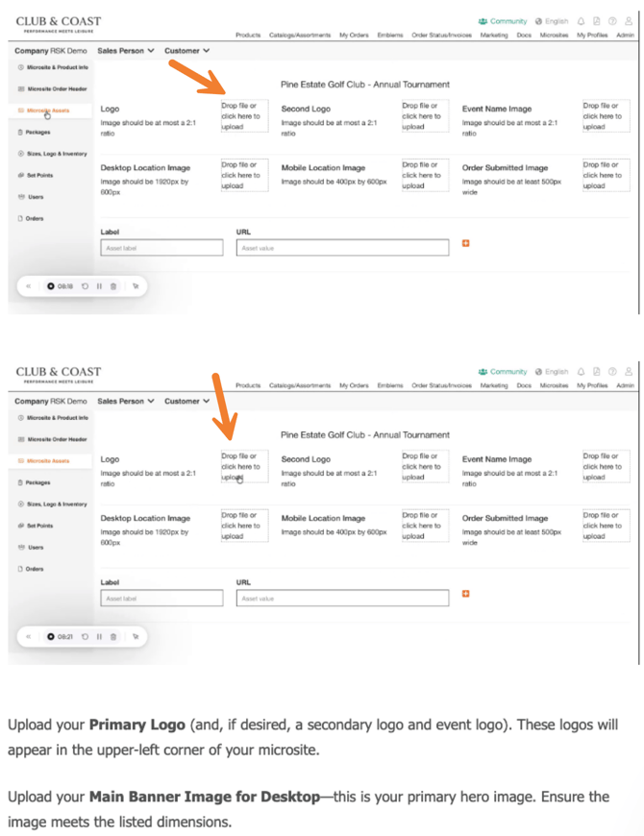Pause the recording in the top recorder bar
This screenshot has width=644, height=836.
tap(99, 285)
